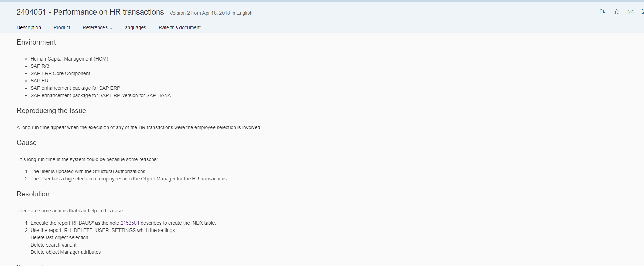The image size is (644, 266).
Task: Open Rate this document tab
Action: 179,27
